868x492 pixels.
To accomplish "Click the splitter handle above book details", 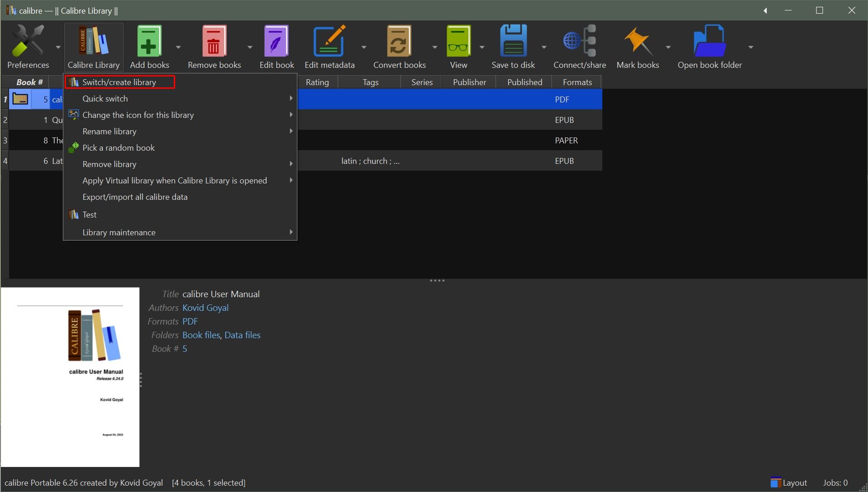I will 437,280.
